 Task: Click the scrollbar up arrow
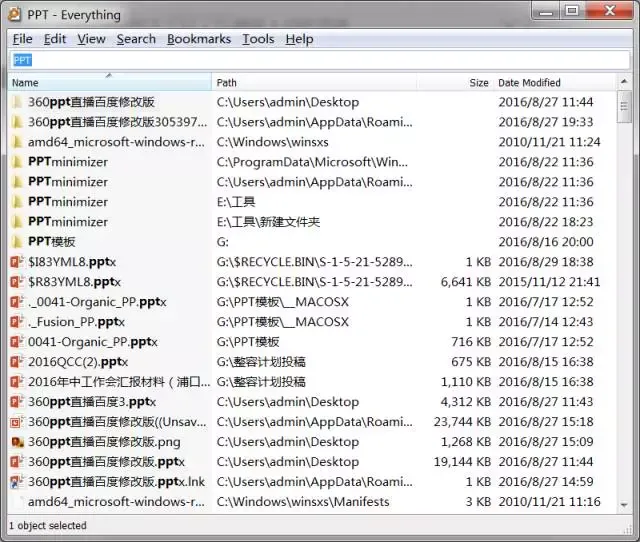click(624, 82)
